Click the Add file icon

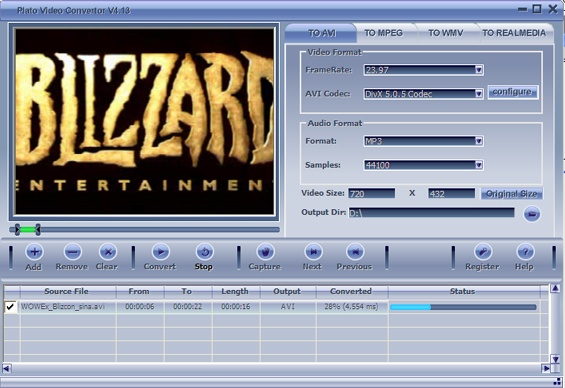tap(34, 252)
